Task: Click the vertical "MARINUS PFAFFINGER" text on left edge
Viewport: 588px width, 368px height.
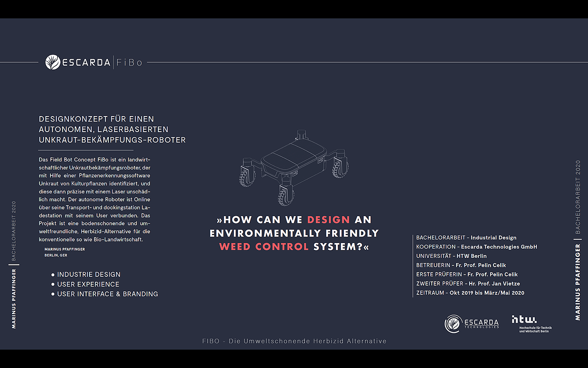Action: click(x=14, y=299)
